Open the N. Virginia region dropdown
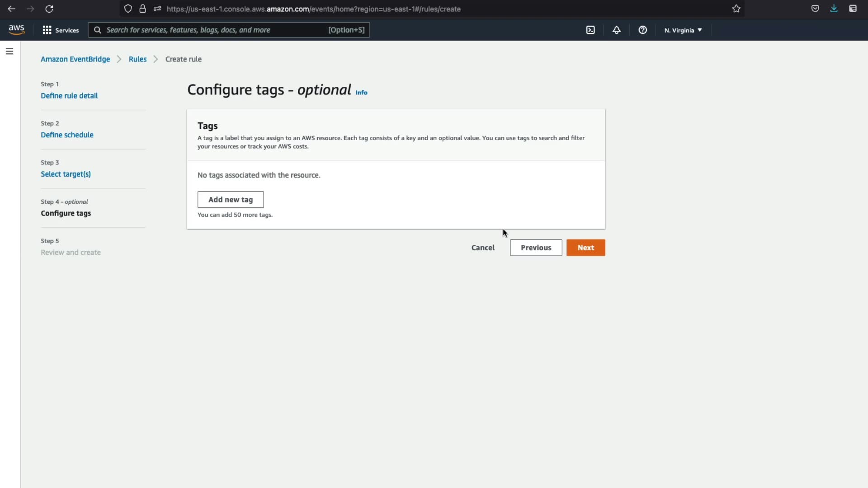This screenshot has width=868, height=488. (x=683, y=30)
